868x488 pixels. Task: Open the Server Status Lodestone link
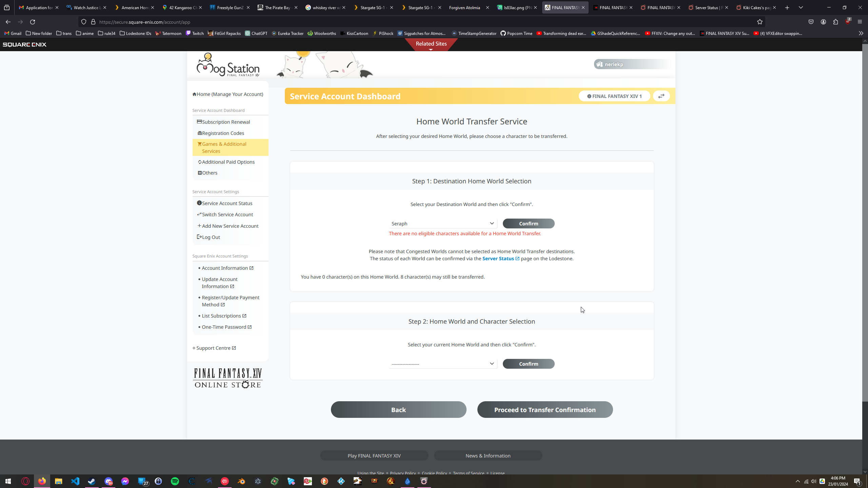pos(501,259)
